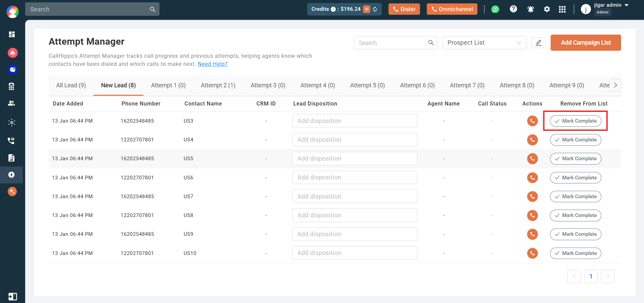Switch to the Attempt 2 (1) tab
644x303 pixels.
click(218, 85)
